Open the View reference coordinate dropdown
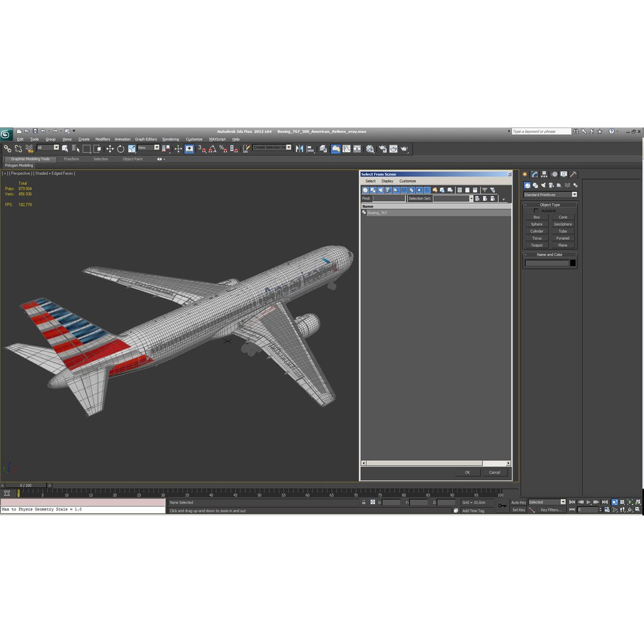 pyautogui.click(x=148, y=147)
